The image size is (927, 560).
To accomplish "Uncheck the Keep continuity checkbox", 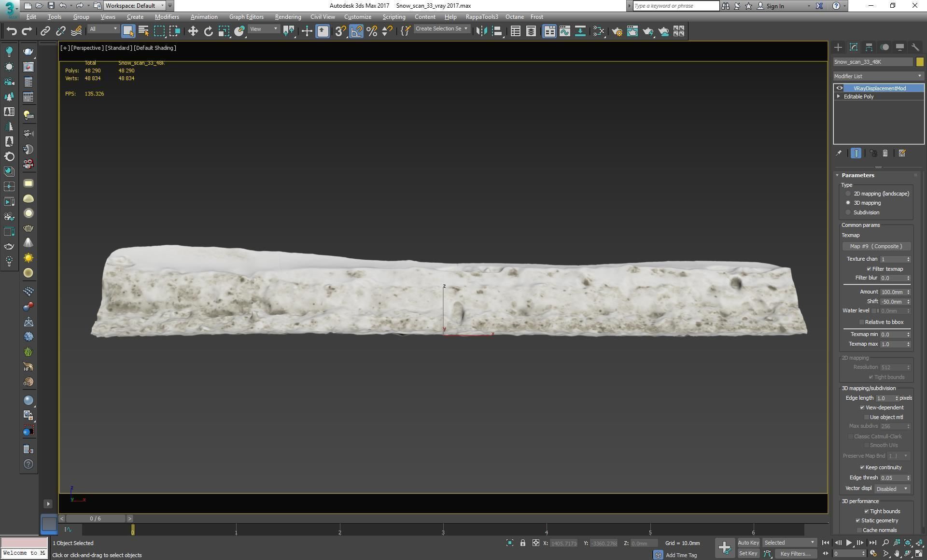I will click(x=862, y=467).
